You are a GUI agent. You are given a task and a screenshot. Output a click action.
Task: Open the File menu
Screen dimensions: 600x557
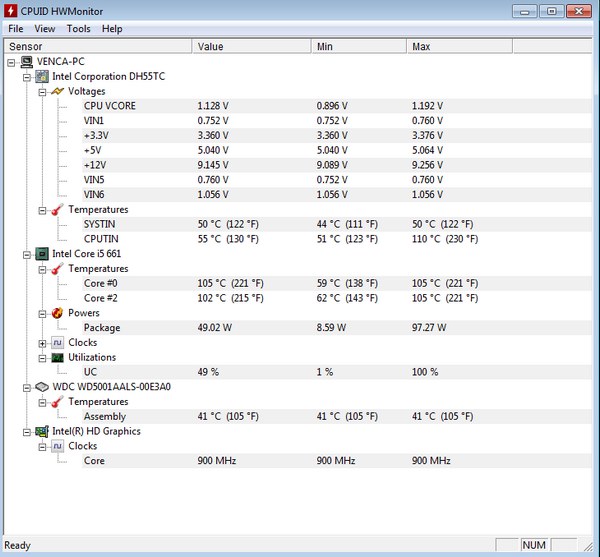(16, 29)
